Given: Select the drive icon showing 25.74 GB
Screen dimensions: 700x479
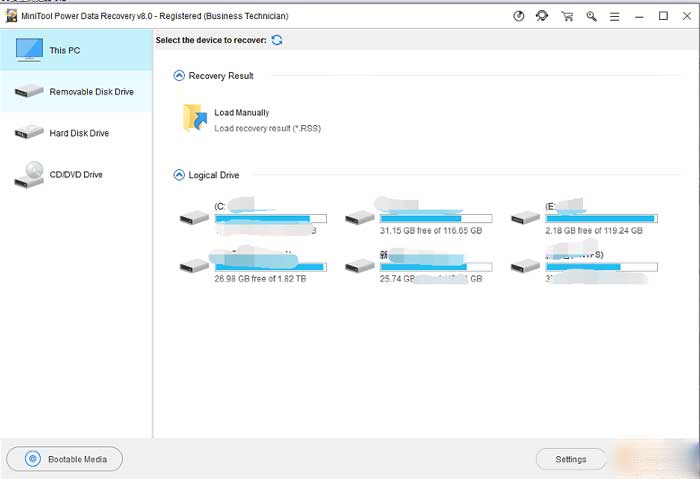Looking at the screenshot, I should click(360, 267).
